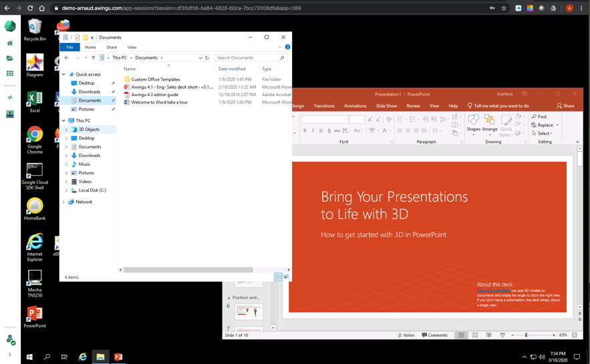
Task: Select Google Chrome desktop shortcut
Action: point(35,140)
